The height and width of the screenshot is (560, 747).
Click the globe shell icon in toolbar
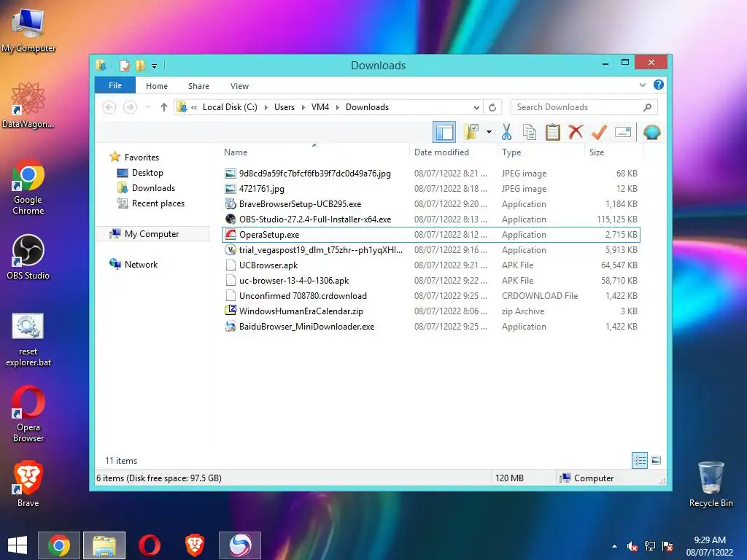coord(651,132)
